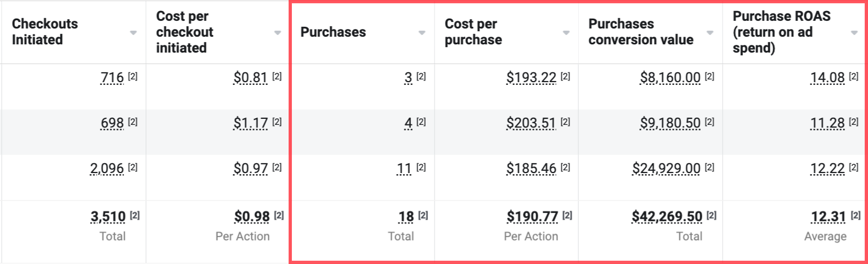This screenshot has height=264, width=868.
Task: Click the [2] footnote beside 11 purchases
Action: click(x=421, y=168)
